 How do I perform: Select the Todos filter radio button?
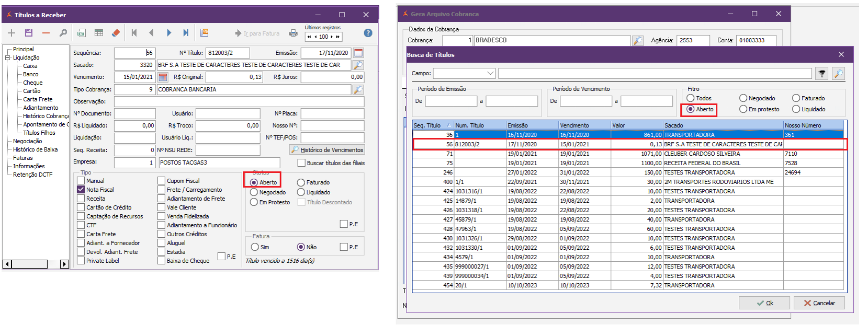[x=691, y=98]
